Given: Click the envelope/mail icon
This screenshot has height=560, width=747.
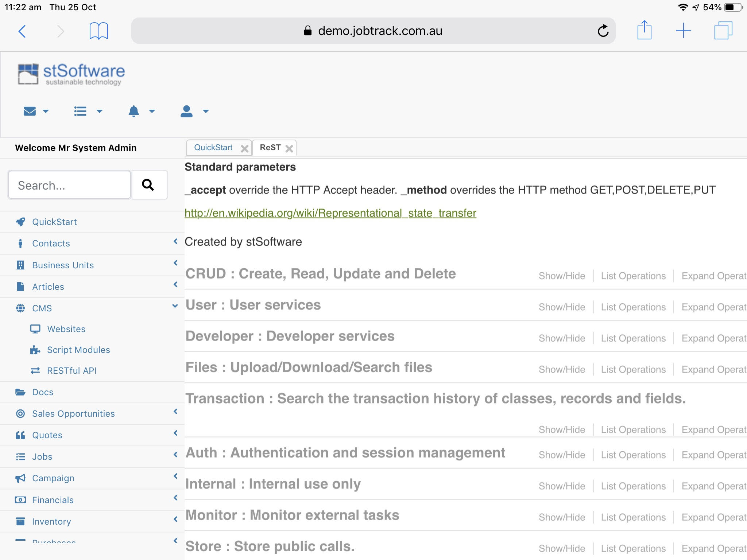Looking at the screenshot, I should pyautogui.click(x=30, y=112).
